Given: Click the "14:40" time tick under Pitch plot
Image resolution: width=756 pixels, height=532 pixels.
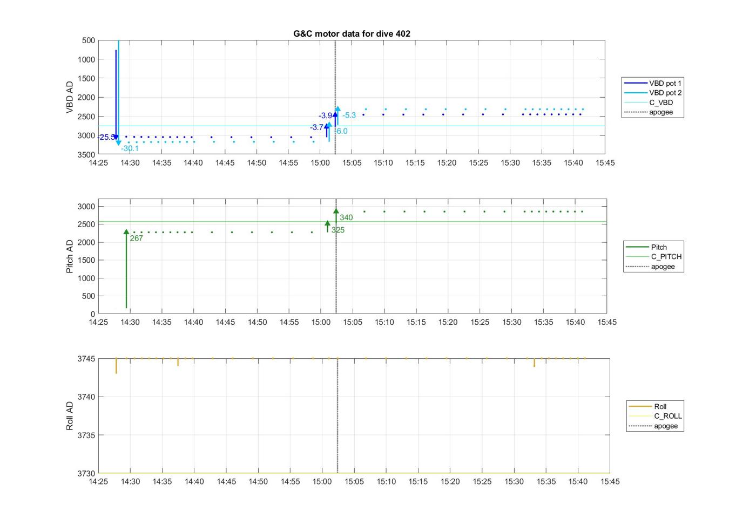Looking at the screenshot, I should tap(193, 322).
